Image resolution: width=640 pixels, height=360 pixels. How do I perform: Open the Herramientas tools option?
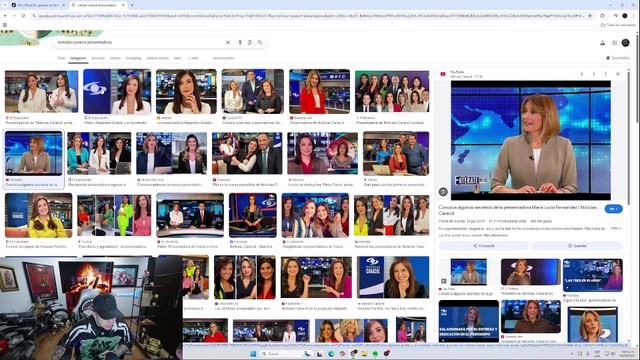tap(223, 58)
